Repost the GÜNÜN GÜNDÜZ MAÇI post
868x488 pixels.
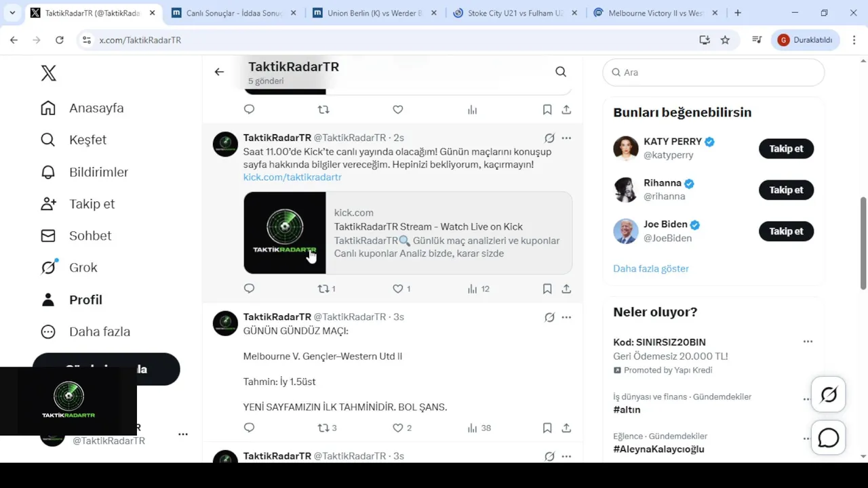328,428
